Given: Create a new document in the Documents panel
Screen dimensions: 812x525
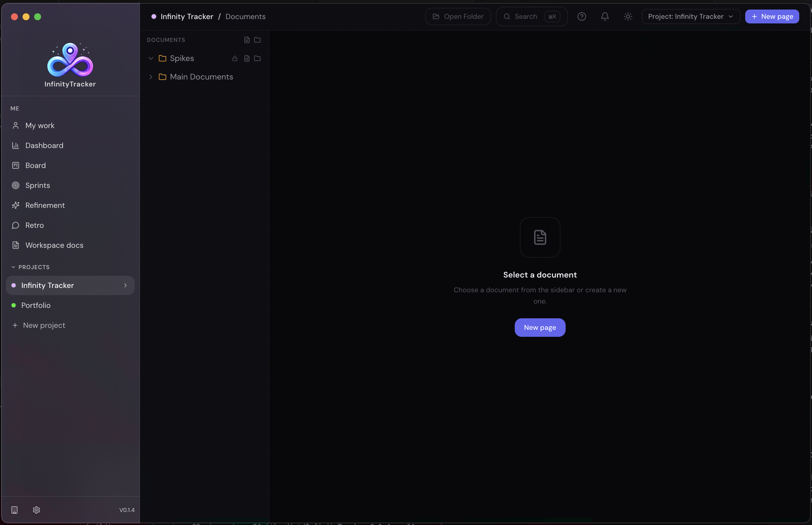Looking at the screenshot, I should click(246, 40).
